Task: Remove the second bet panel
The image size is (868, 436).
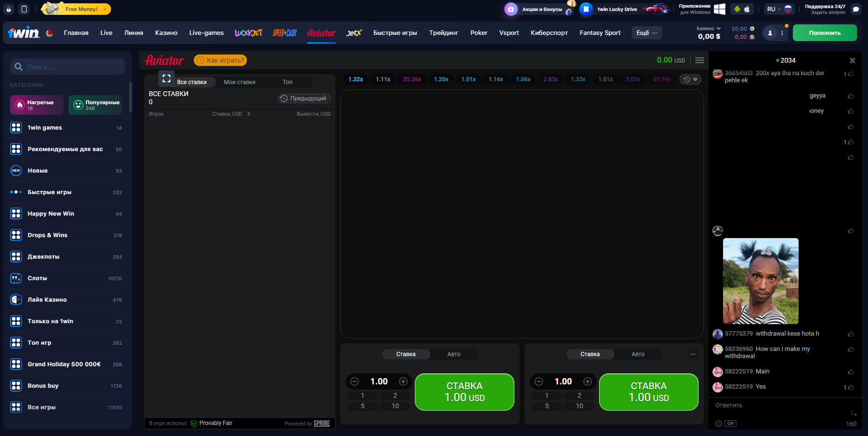Action: [x=693, y=354]
